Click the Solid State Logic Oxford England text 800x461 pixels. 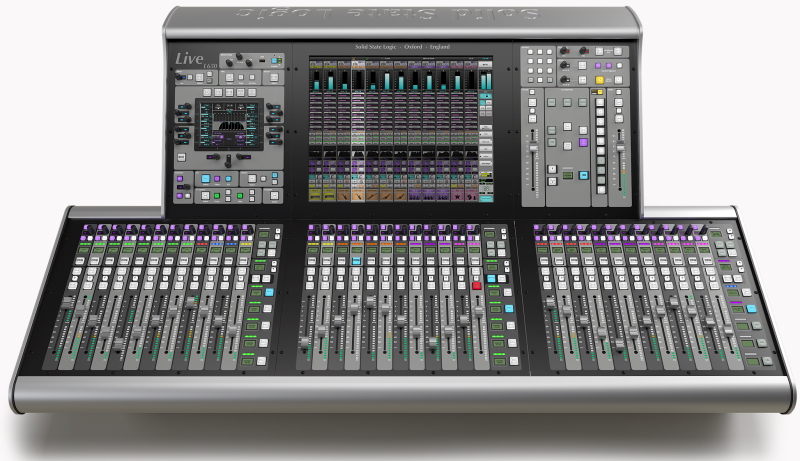click(x=403, y=47)
